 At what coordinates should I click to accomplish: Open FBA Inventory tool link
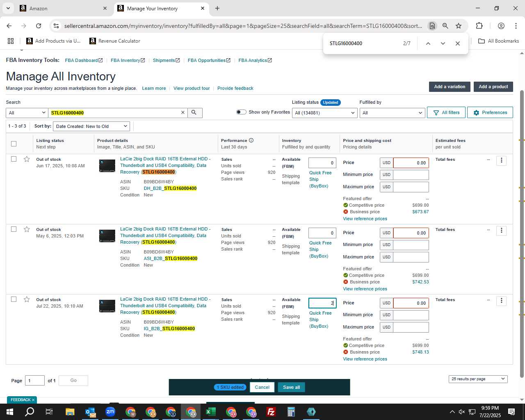[x=128, y=60]
